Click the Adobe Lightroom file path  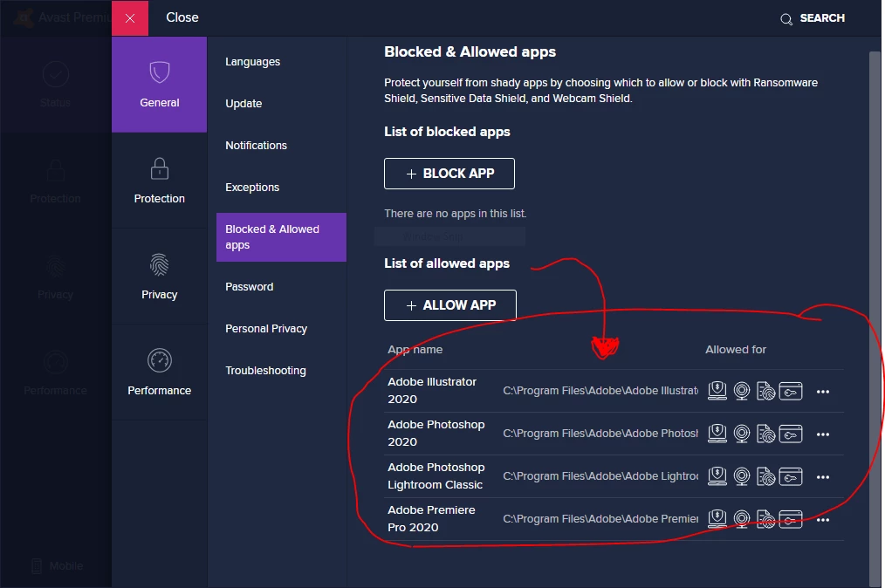point(600,476)
